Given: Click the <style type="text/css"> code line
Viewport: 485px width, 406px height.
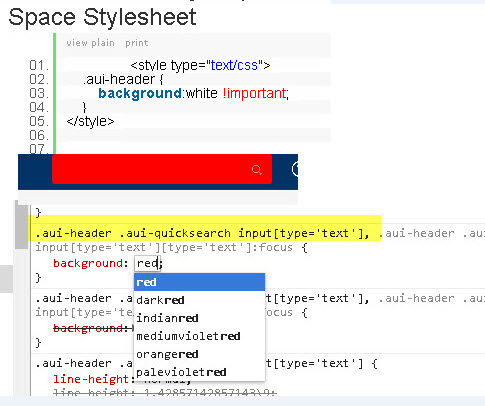Looking at the screenshot, I should (200, 65).
